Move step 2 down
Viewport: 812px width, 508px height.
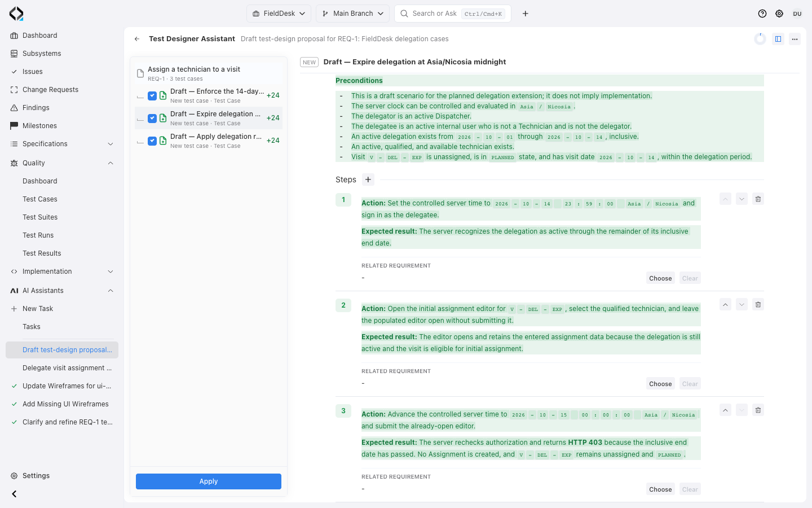(742, 305)
